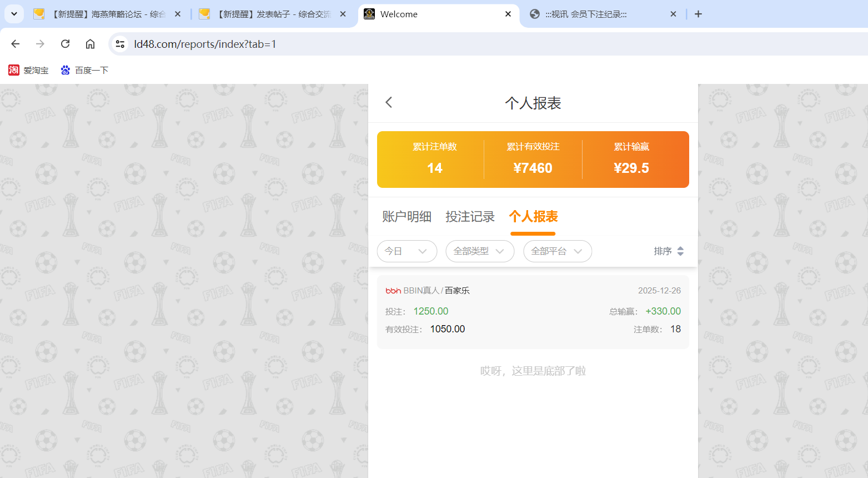This screenshot has height=478, width=868.
Task: Click the sort arrows icon beside 排序
Action: 681,251
